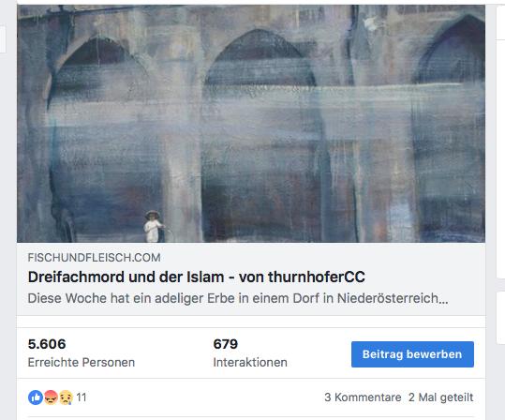The image size is (505, 420).
Task: Click the 679 interactions number
Action: pos(226,344)
